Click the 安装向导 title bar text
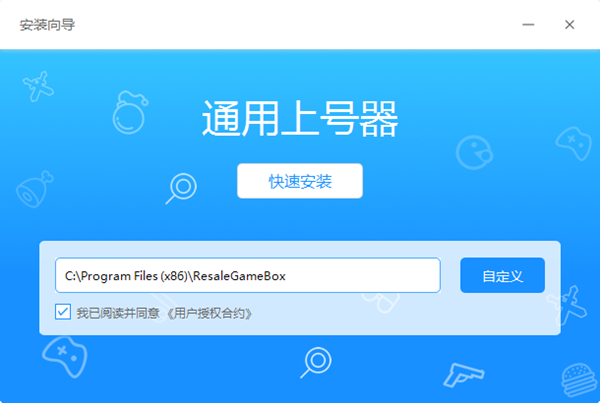This screenshot has width=600, height=403. (47, 24)
